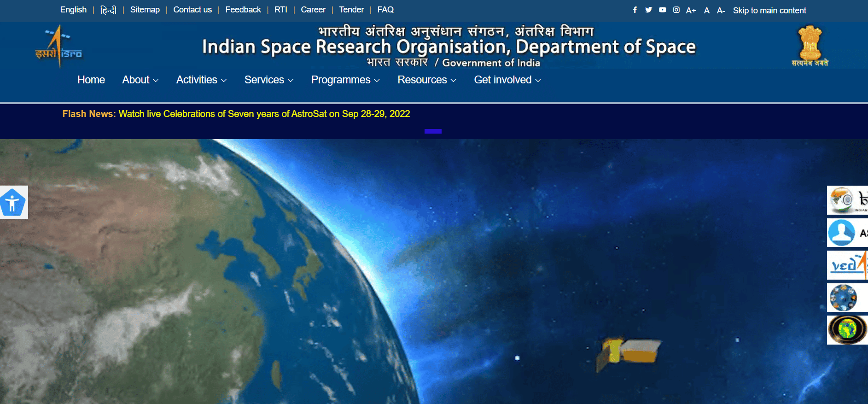Screen dimensions: 868x404
Task: Open the AstroSat celebrations flash news
Action: pyautogui.click(x=264, y=114)
